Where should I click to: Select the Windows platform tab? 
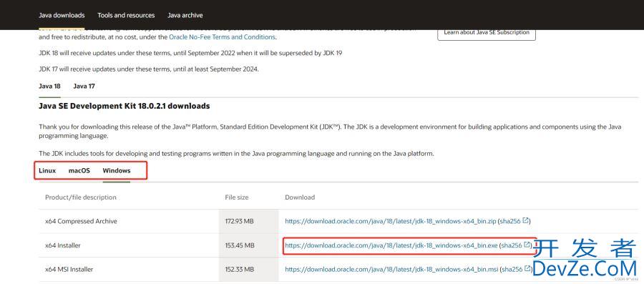(117, 170)
